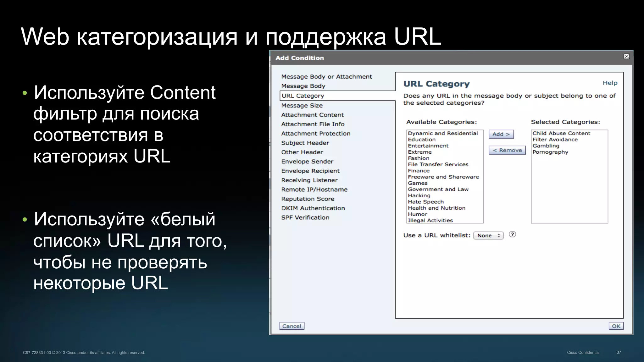644x362 pixels.
Task: Select Attachment File Info condition
Action: [x=313, y=124]
